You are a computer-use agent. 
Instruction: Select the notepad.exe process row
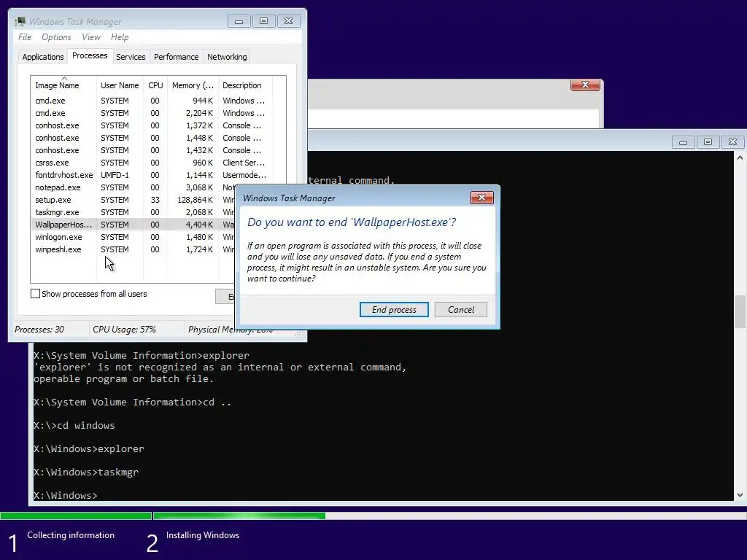tap(133, 187)
